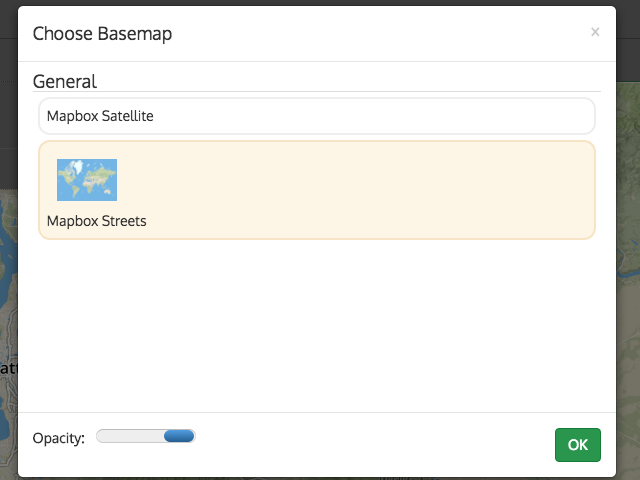The height and width of the screenshot is (480, 640).
Task: Click the Opacity label text
Action: coord(58,438)
